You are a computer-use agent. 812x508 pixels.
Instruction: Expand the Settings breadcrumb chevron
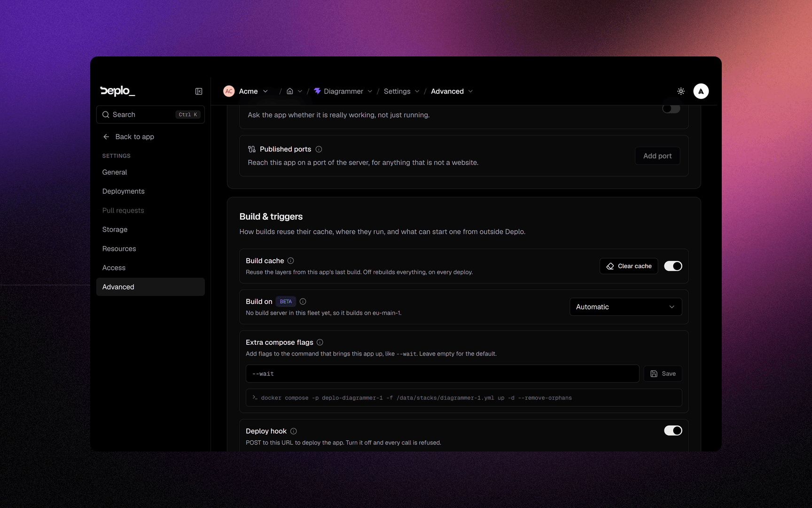[417, 91]
